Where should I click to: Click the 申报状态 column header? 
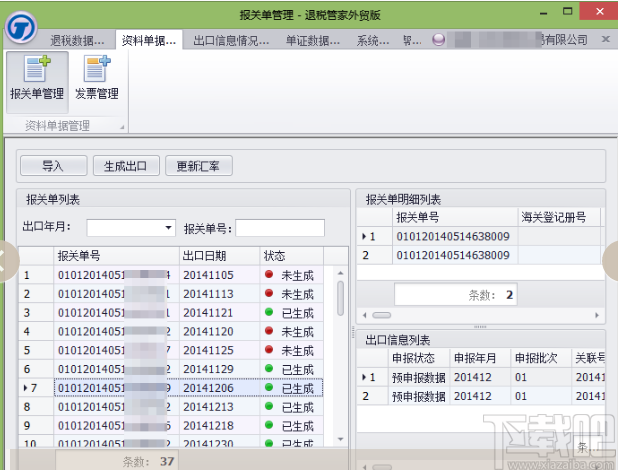coord(419,358)
